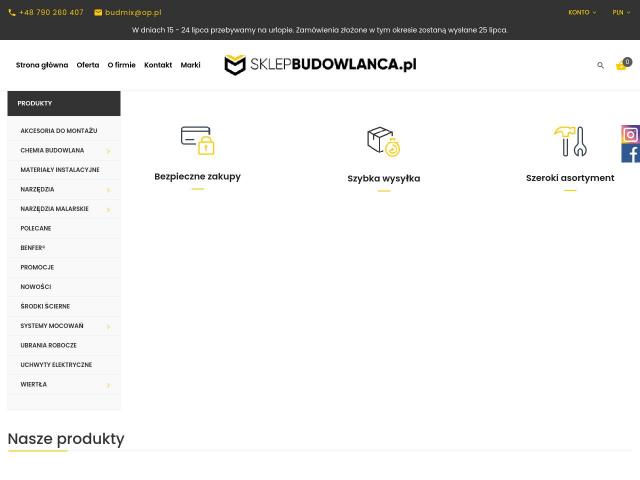
Task: Open Benfer category
Action: pos(33,248)
